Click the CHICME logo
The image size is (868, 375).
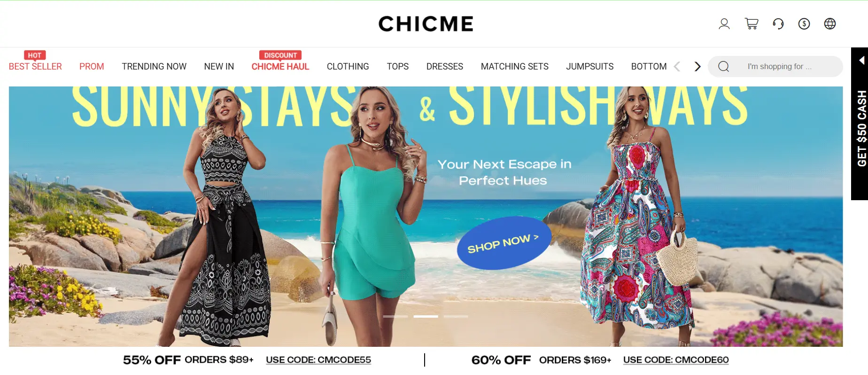coord(426,23)
